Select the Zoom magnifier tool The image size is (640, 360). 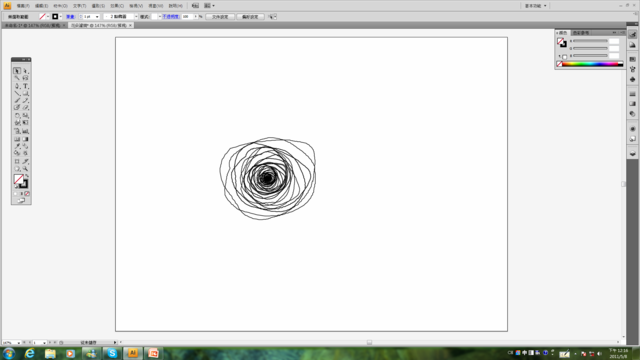pos(25,169)
